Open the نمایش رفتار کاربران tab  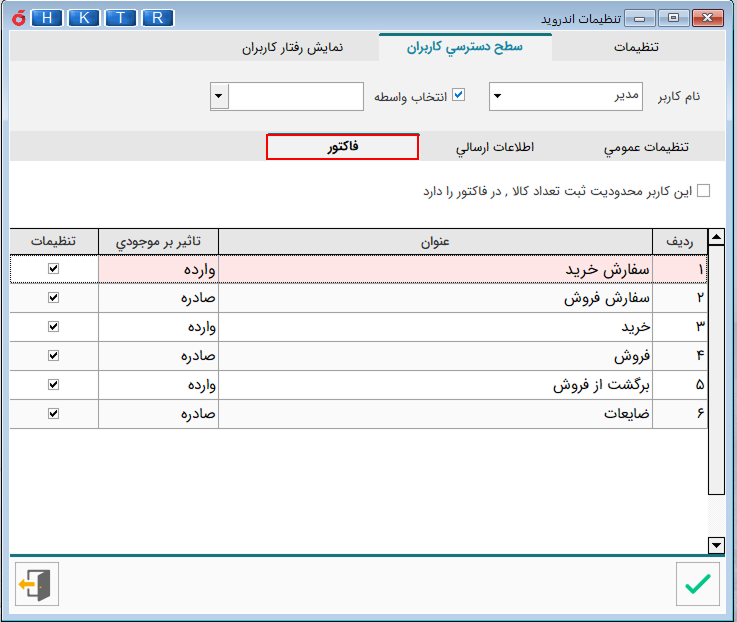[x=292, y=47]
